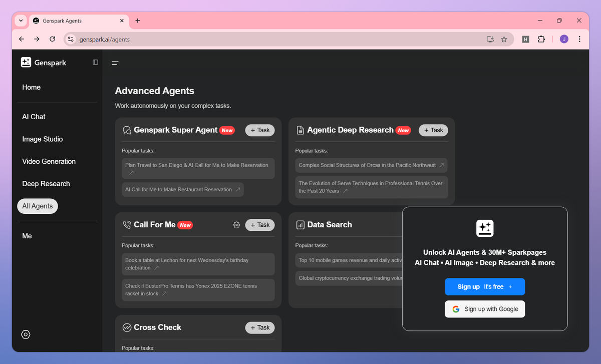Viewport: 601px width, 364px height.
Task: Open the tab search dropdown arrow
Action: pyautogui.click(x=21, y=21)
